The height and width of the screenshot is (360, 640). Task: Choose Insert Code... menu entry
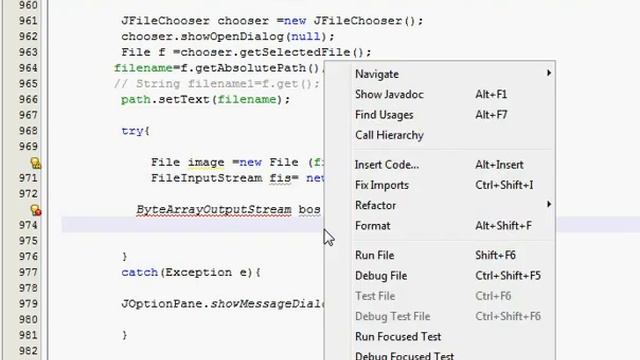[440, 164]
